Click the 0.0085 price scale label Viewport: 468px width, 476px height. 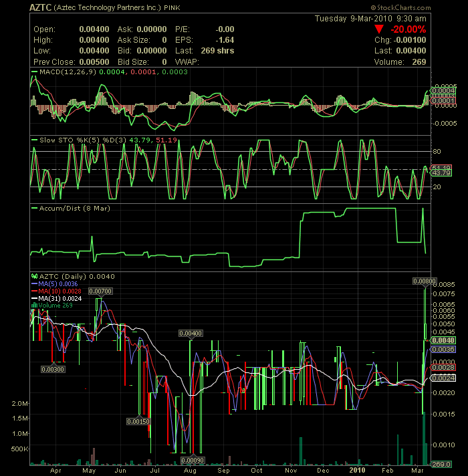[444, 285]
